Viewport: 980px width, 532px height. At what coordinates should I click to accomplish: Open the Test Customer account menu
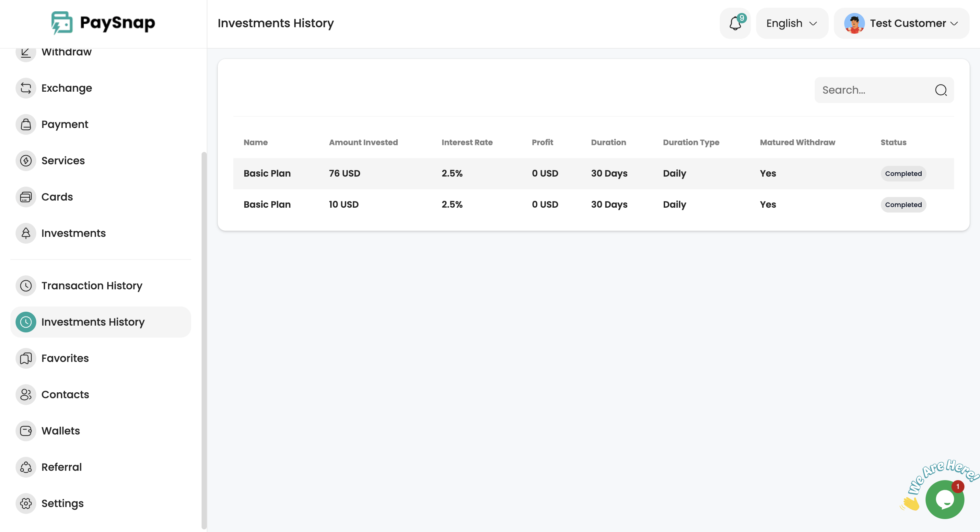(901, 23)
